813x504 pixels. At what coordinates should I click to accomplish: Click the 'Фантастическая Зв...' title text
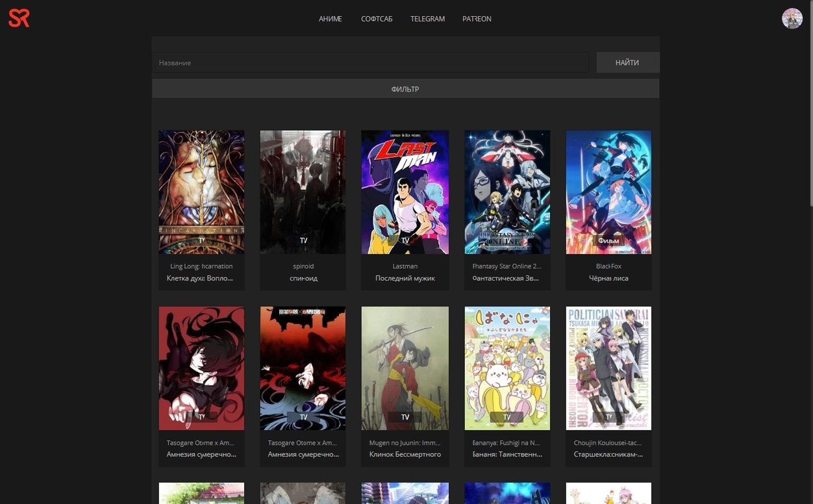pos(507,278)
